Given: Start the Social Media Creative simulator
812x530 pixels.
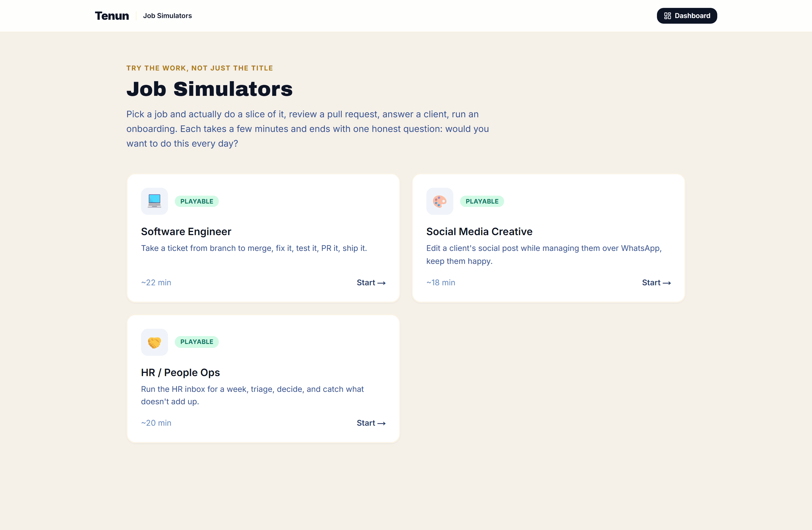Looking at the screenshot, I should point(656,283).
